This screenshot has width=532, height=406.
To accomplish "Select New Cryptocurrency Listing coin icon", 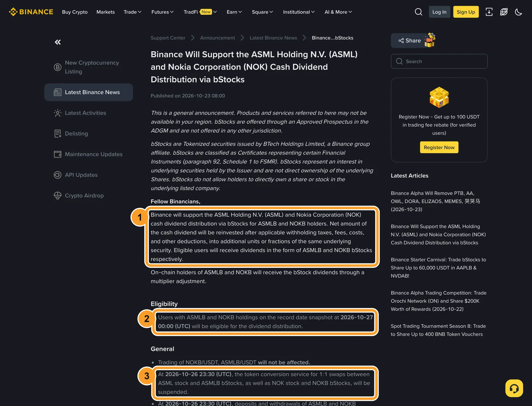I will click(58, 67).
